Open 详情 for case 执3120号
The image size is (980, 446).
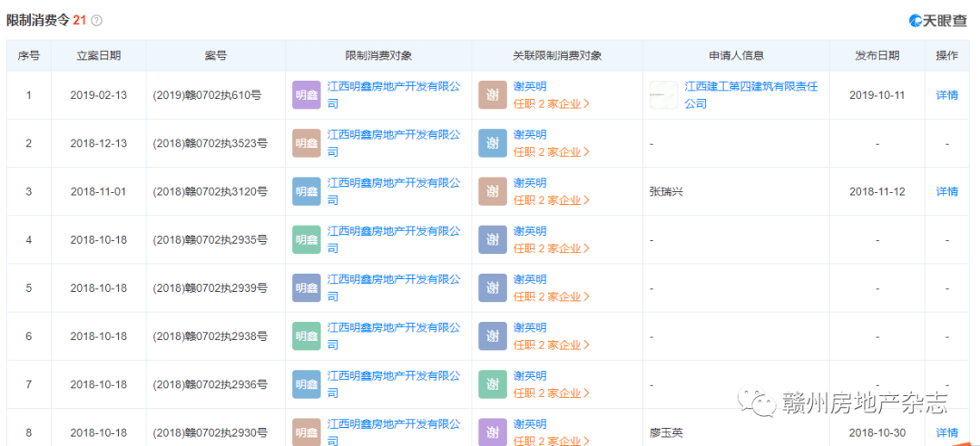click(x=946, y=192)
